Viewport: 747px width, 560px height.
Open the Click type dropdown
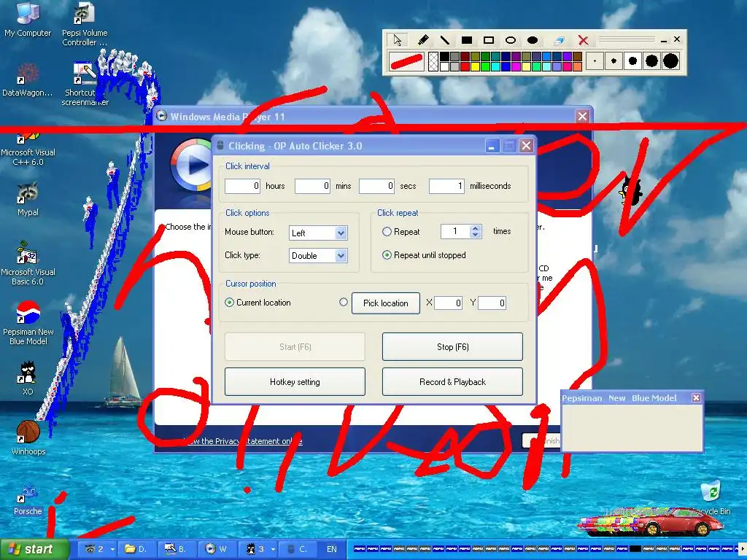pyautogui.click(x=341, y=256)
